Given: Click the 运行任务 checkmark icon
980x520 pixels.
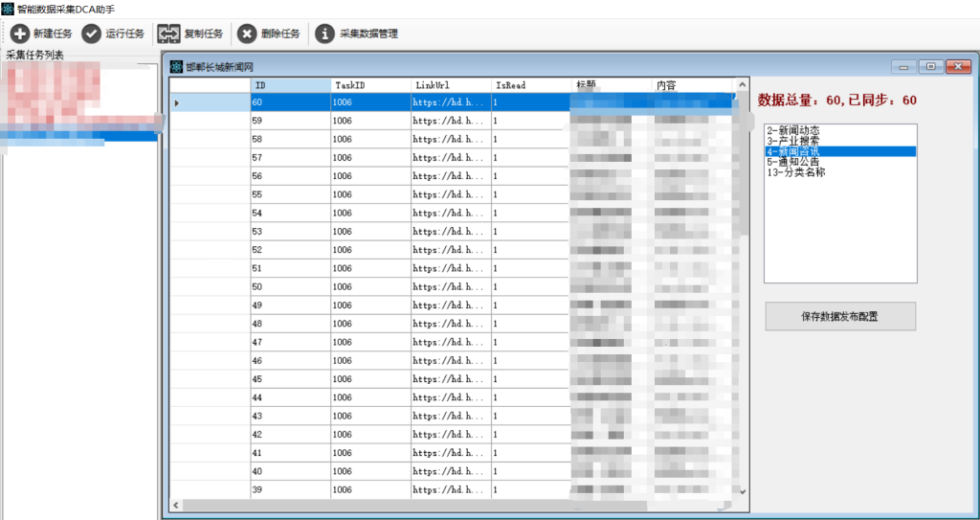Looking at the screenshot, I should coord(92,34).
